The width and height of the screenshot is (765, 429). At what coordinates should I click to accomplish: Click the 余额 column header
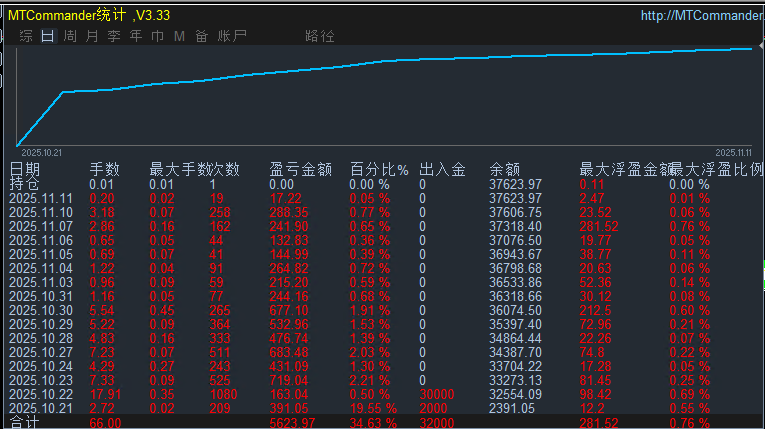[505, 170]
